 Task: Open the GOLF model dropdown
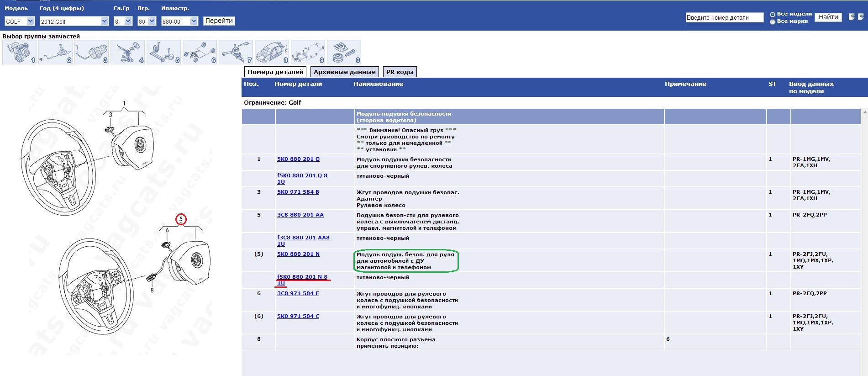tap(20, 21)
